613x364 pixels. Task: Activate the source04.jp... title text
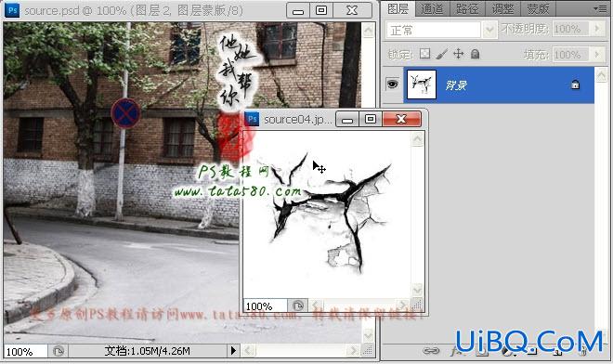pos(298,119)
